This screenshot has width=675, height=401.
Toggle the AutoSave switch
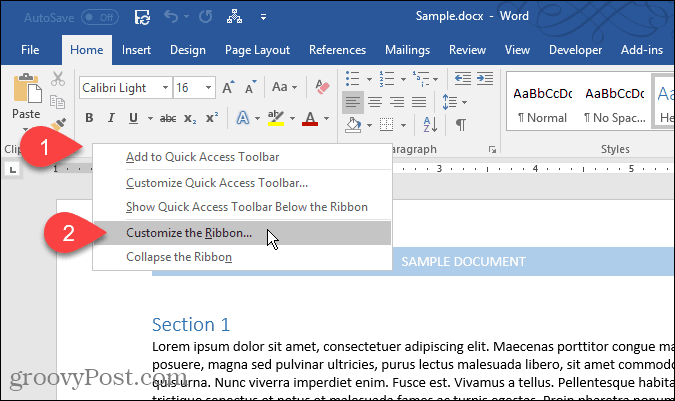(100, 17)
